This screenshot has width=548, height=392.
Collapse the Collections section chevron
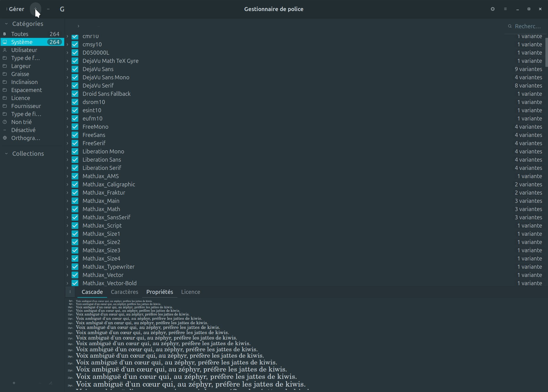(7, 153)
